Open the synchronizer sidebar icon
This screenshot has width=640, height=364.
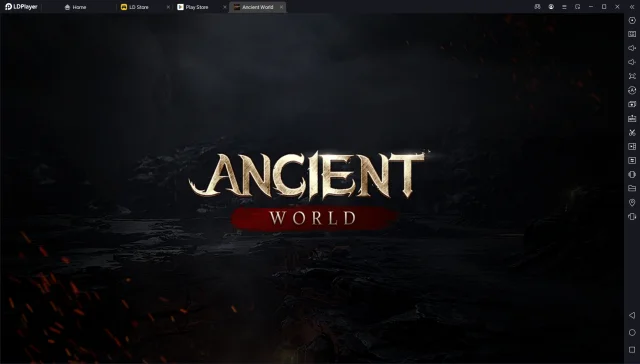tap(632, 160)
